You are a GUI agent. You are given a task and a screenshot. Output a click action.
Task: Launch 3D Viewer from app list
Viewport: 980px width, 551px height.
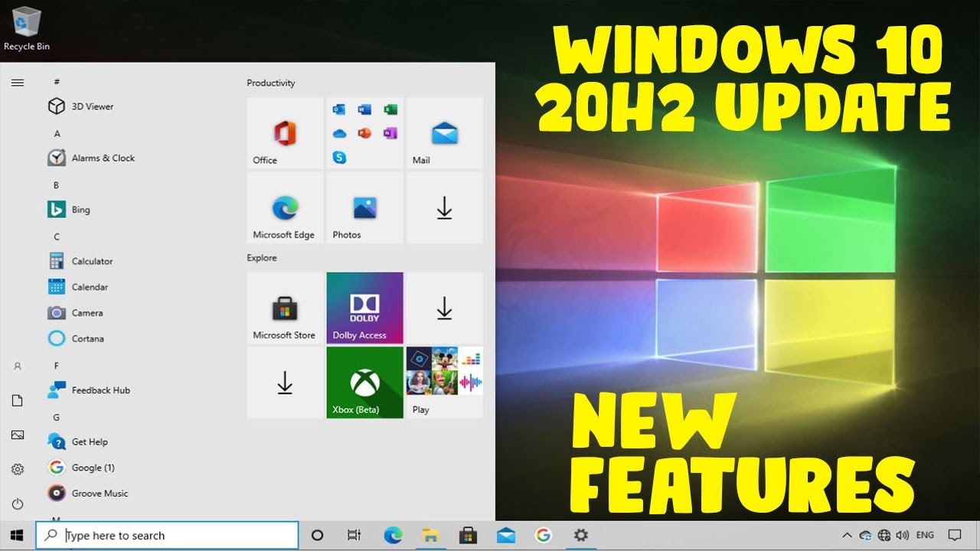pos(80,106)
